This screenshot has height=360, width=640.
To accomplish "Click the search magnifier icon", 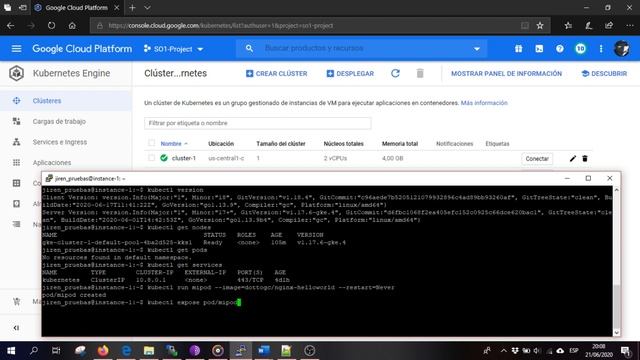I will point(249,48).
